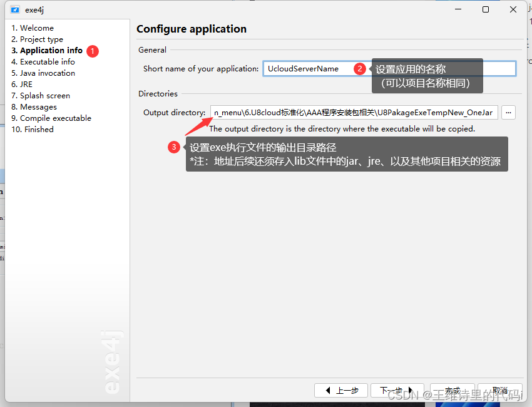The width and height of the screenshot is (532, 407).
Task: Go to the Welcome step
Action: (x=33, y=28)
